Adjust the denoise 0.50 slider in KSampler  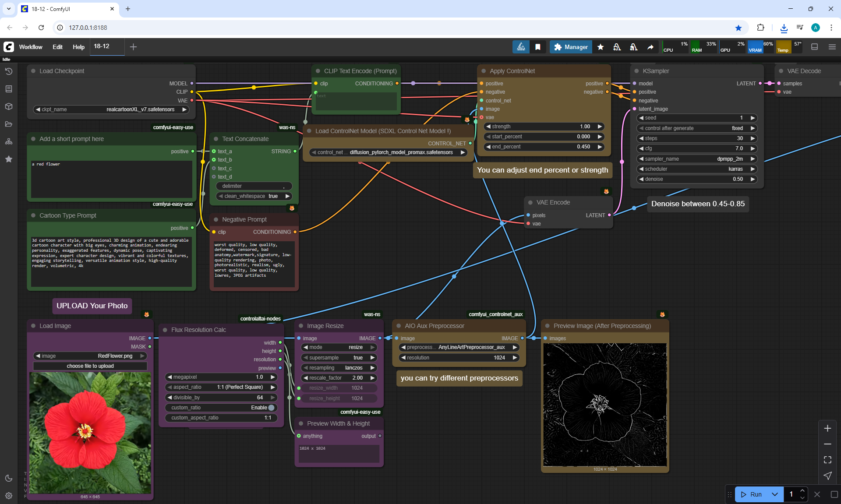696,179
